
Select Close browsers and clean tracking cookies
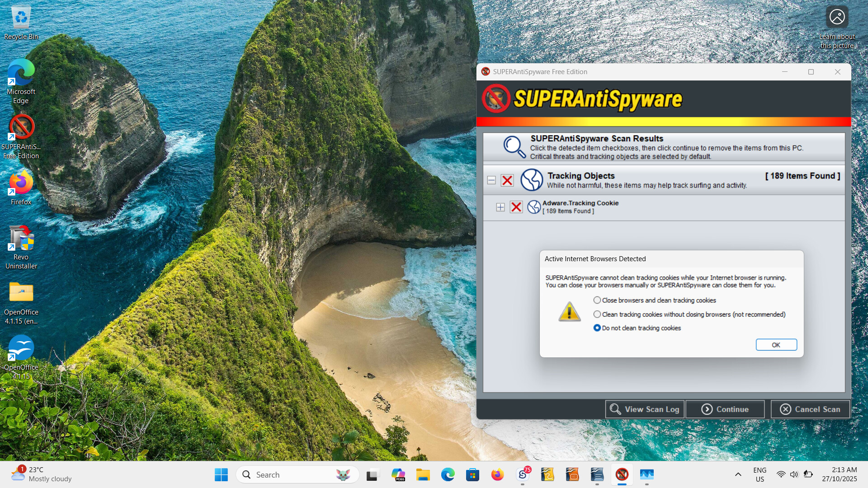(x=597, y=300)
